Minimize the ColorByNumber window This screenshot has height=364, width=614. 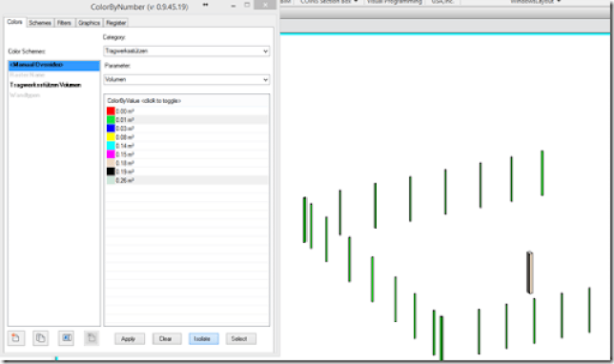234,6
